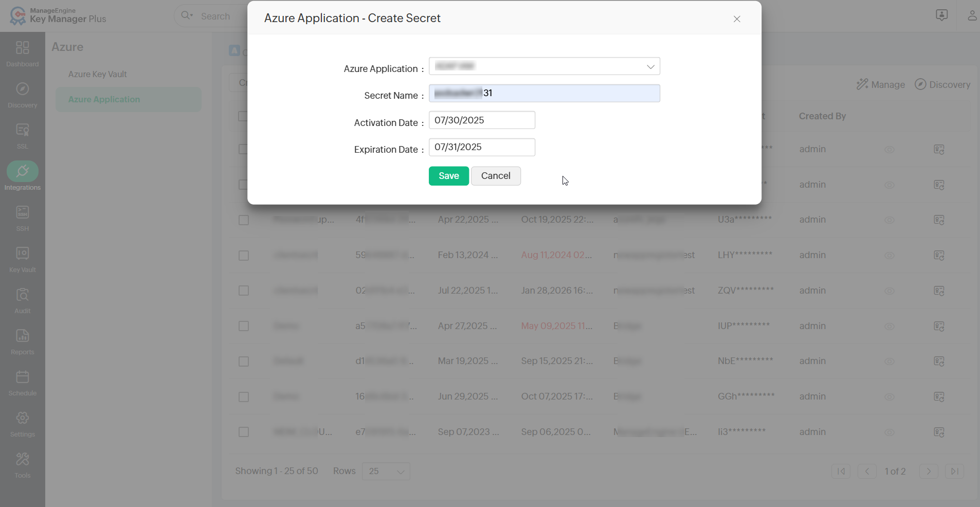The height and width of the screenshot is (507, 980).
Task: Save the new Azure secret
Action: coord(448,175)
